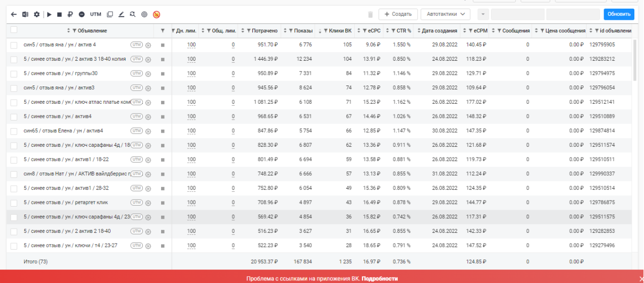644x283 pixels.
Task: Tick checkbox for '5 / синее отзыв / ун / ретаргет клик'
Action: [x=14, y=203]
